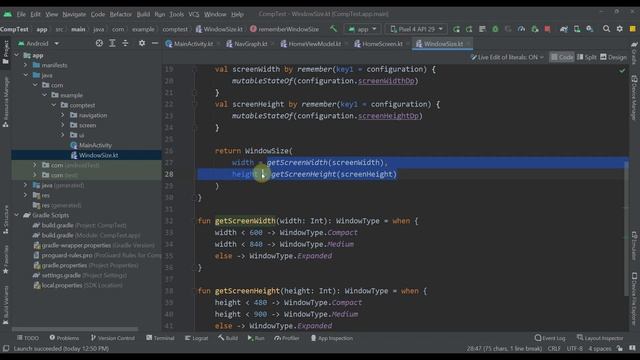Open the Project tool window stripe button
This screenshot has width=640, height=360.
pos(6,52)
